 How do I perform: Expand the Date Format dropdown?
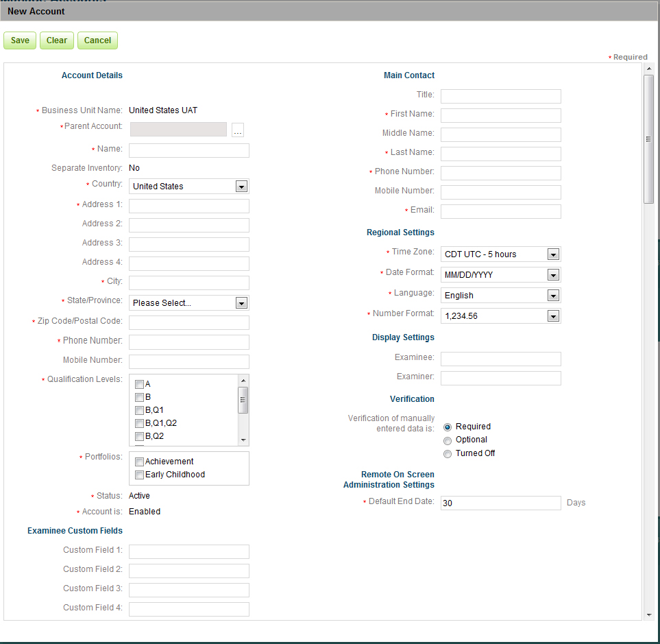coord(553,275)
